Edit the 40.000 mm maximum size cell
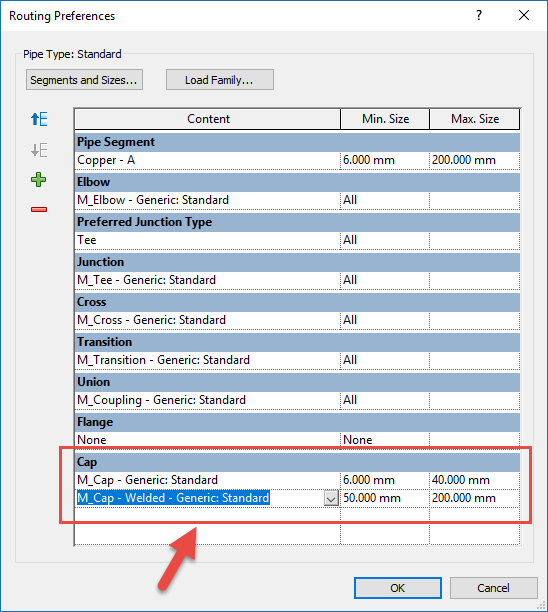This screenshot has height=612, width=548. [475, 480]
